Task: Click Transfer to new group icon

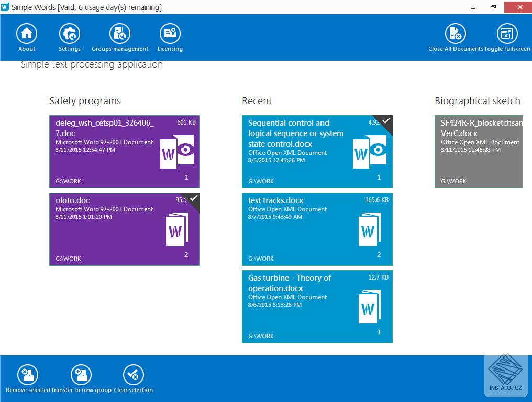Action: click(x=81, y=375)
